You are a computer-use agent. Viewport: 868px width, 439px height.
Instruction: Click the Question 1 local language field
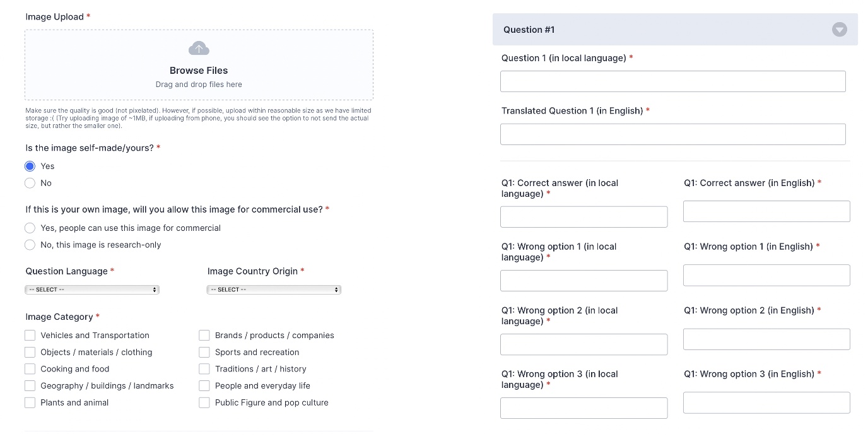[673, 81]
